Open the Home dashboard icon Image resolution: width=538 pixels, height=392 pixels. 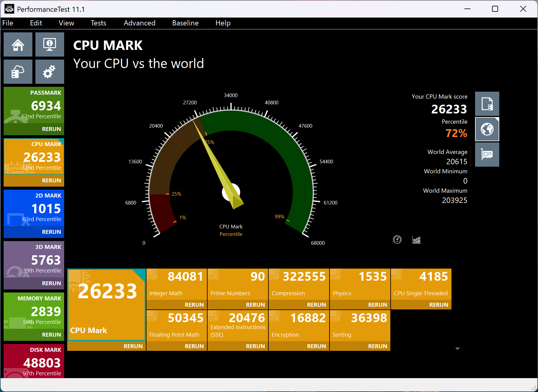pos(18,44)
